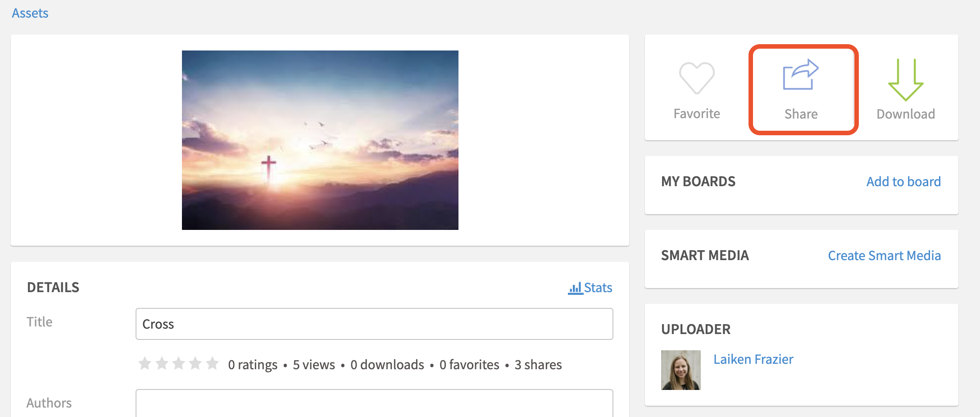Open the Stats bar chart icon
The image size is (980, 417).
tap(575, 288)
